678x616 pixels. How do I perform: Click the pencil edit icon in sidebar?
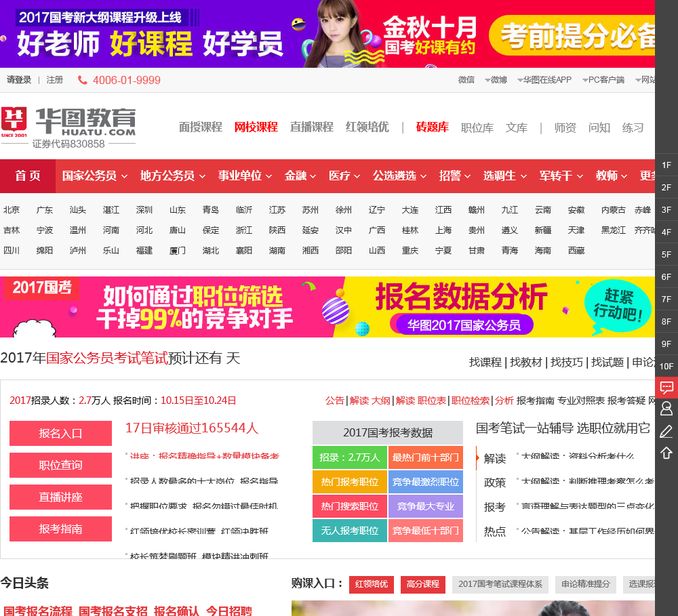[666, 431]
